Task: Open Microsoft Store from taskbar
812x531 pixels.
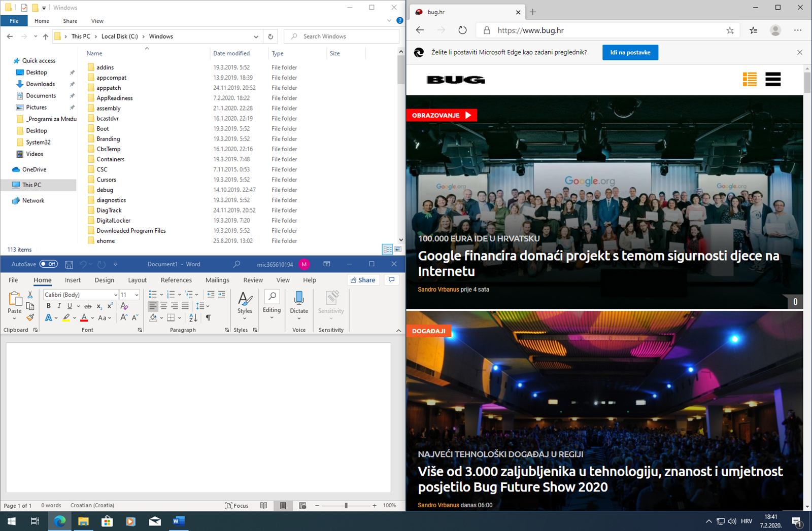Action: 107,521
